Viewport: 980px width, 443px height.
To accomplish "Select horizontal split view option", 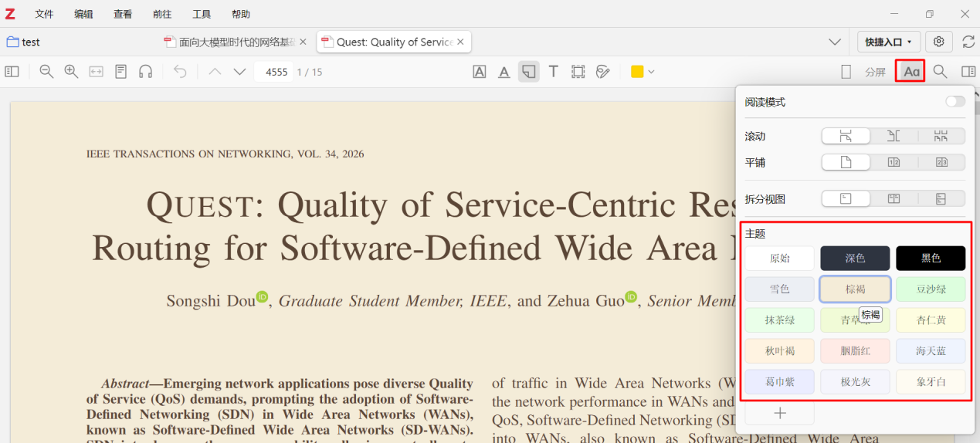I will [x=941, y=198].
